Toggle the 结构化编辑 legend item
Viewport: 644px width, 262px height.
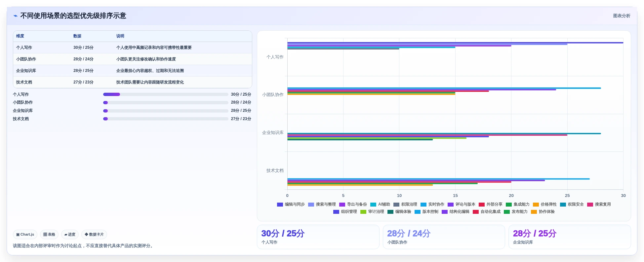456,212
